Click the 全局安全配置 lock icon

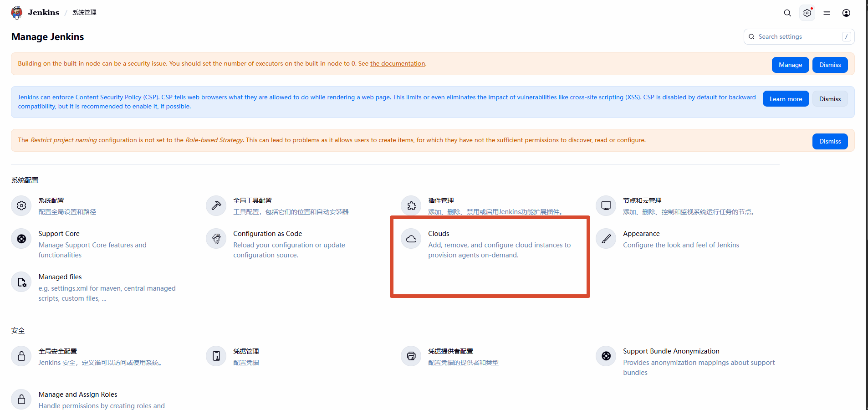(x=21, y=356)
